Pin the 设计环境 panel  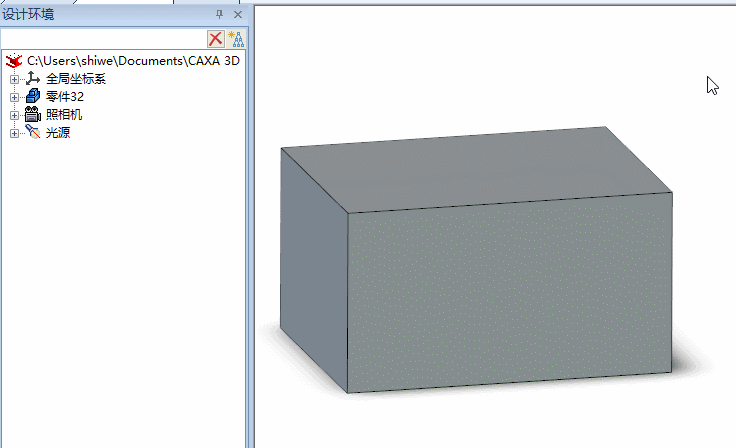tap(219, 15)
